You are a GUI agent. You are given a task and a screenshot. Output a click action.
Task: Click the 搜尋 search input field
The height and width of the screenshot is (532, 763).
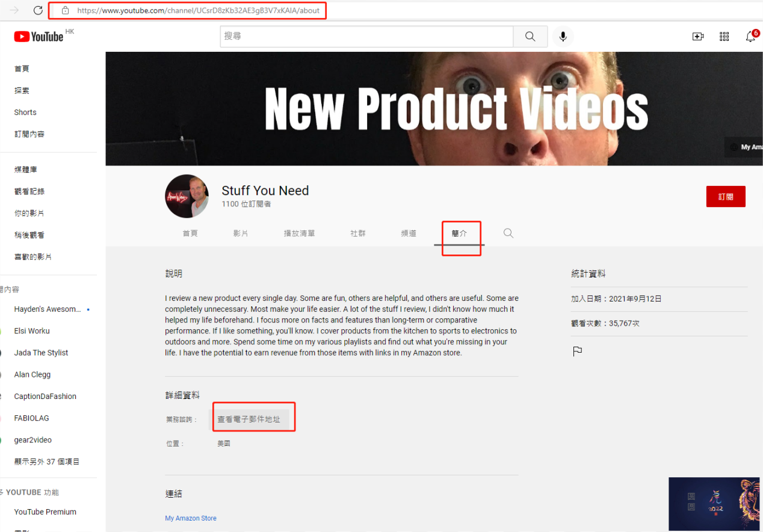pyautogui.click(x=366, y=37)
